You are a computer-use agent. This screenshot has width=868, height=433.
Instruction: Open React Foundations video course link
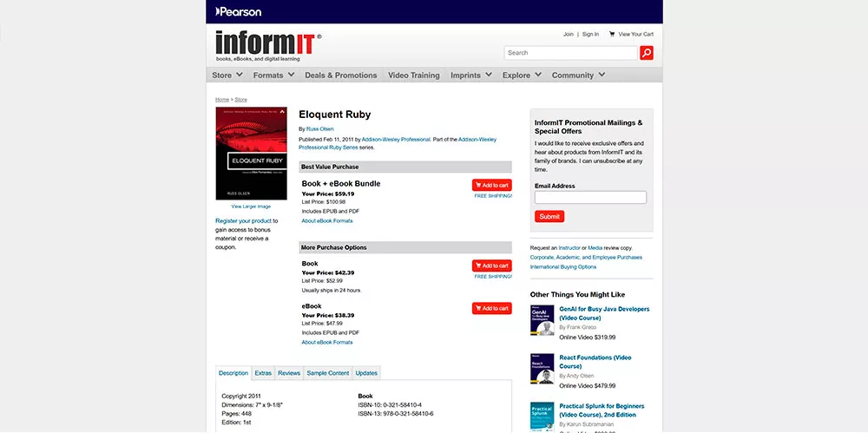point(595,362)
